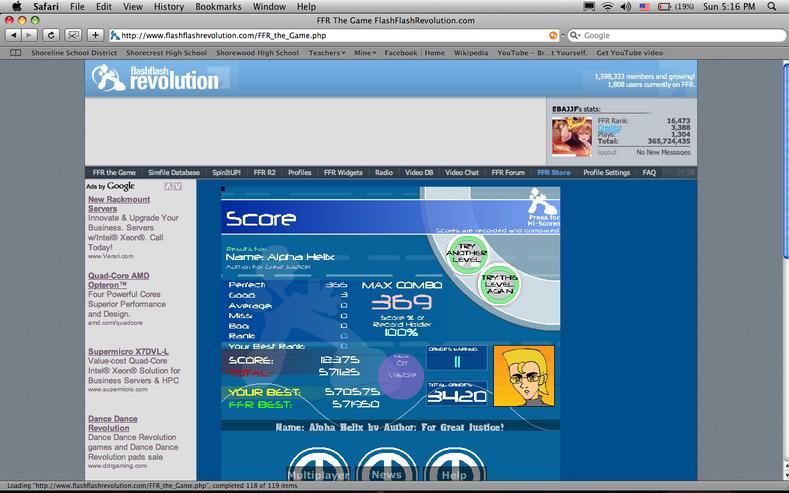Image resolution: width=789 pixels, height=493 pixels.
Task: Add bookmark with the plus button
Action: pyautogui.click(x=95, y=35)
